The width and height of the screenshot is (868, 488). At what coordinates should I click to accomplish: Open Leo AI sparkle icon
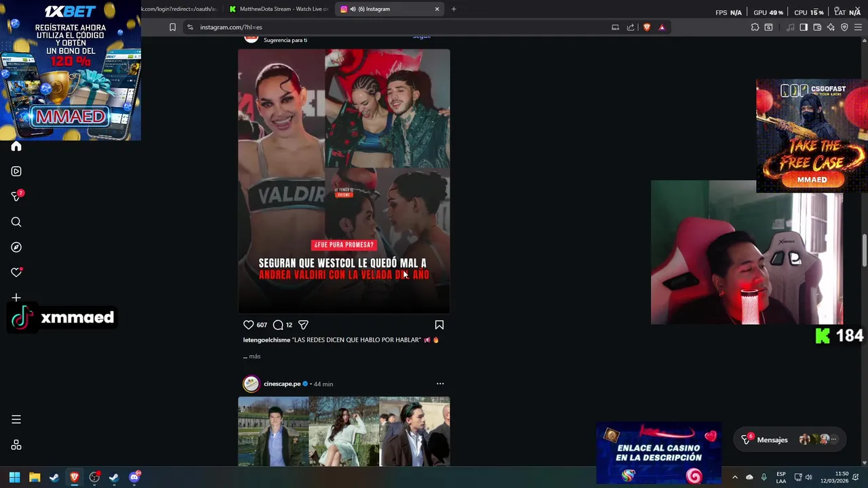pyautogui.click(x=831, y=27)
